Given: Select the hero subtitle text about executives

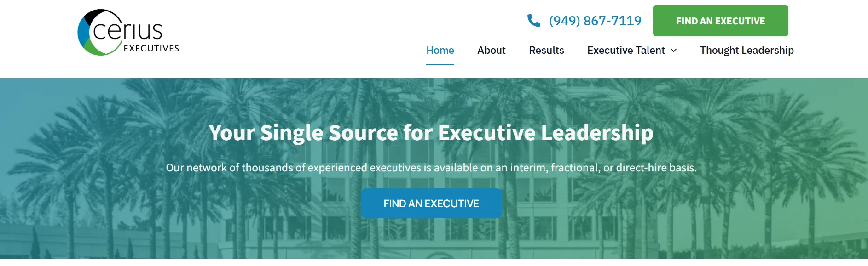Looking at the screenshot, I should click(x=432, y=168).
